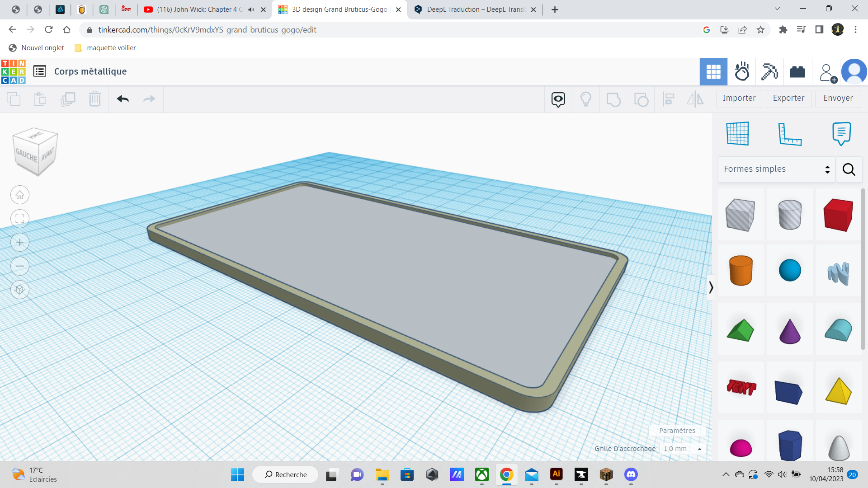This screenshot has width=868, height=488.
Task: Click the view cube
Action: coord(35,152)
